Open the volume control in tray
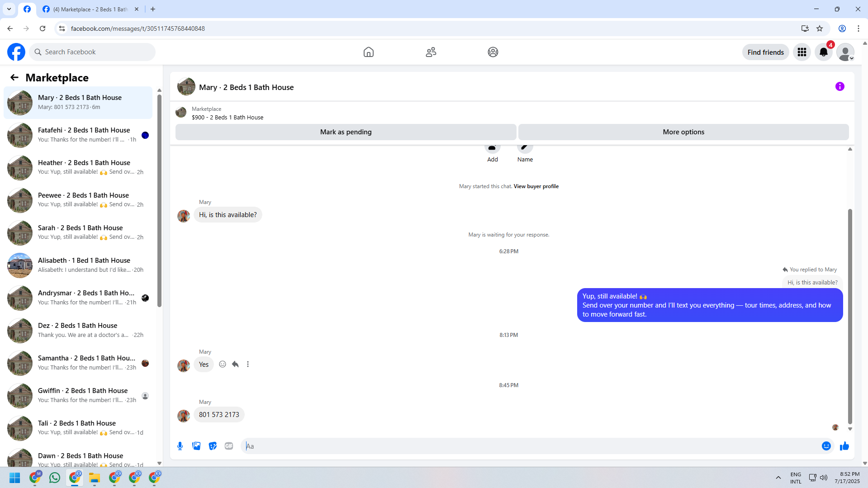Screen dimensions: 868x488 824,478
